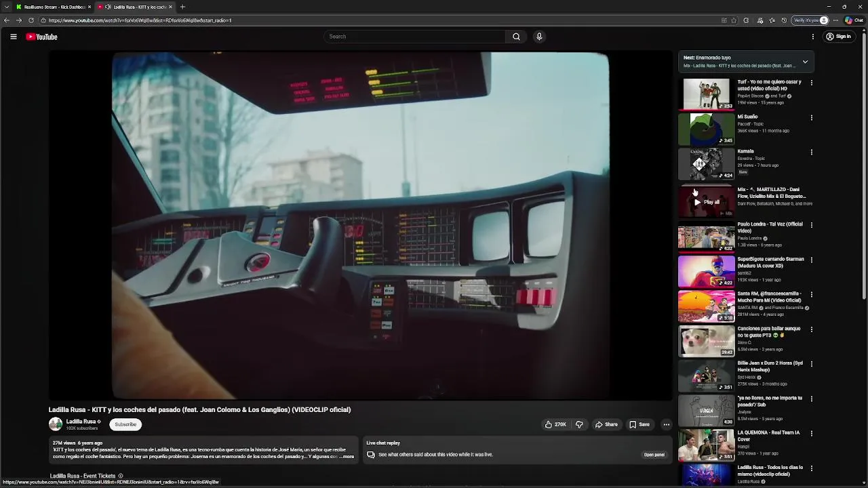This screenshot has width=868, height=488.
Task: Open options for Santa RM Mucho Para Mí
Action: pyautogui.click(x=811, y=294)
